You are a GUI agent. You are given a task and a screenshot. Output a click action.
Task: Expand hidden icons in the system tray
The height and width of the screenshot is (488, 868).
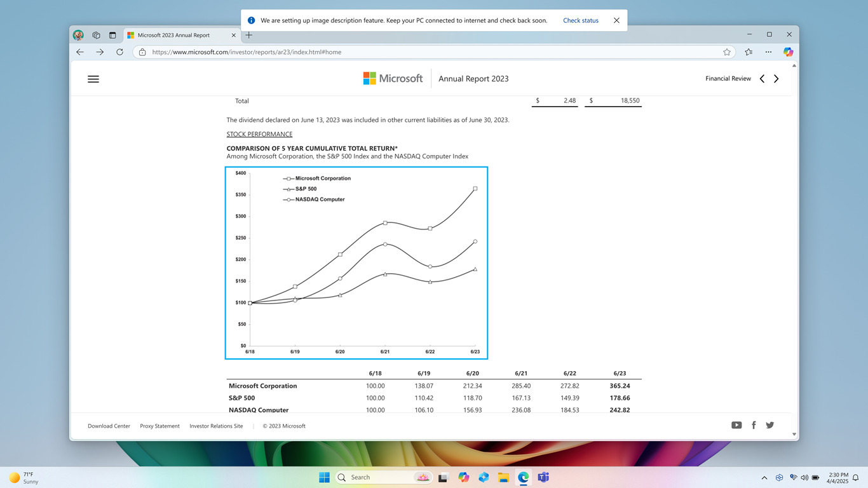764,477
